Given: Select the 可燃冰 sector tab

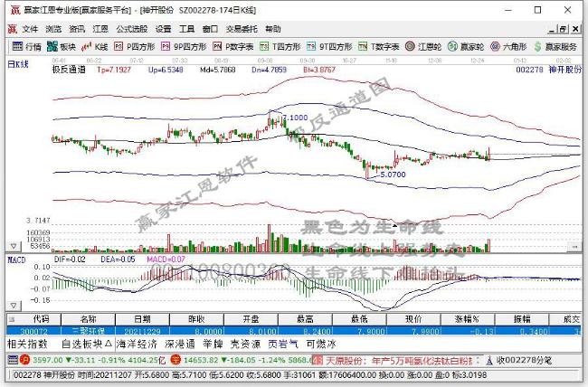Looking at the screenshot, I should click(321, 344).
